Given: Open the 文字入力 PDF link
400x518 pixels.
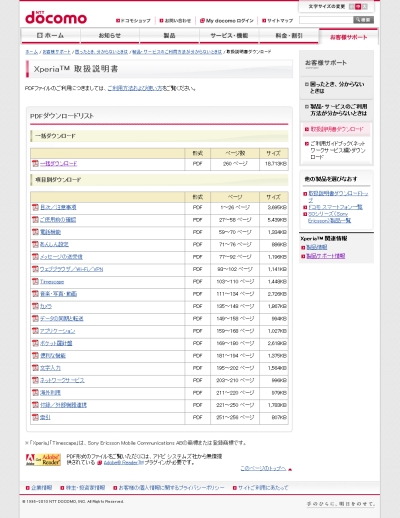Looking at the screenshot, I should pyautogui.click(x=50, y=368).
